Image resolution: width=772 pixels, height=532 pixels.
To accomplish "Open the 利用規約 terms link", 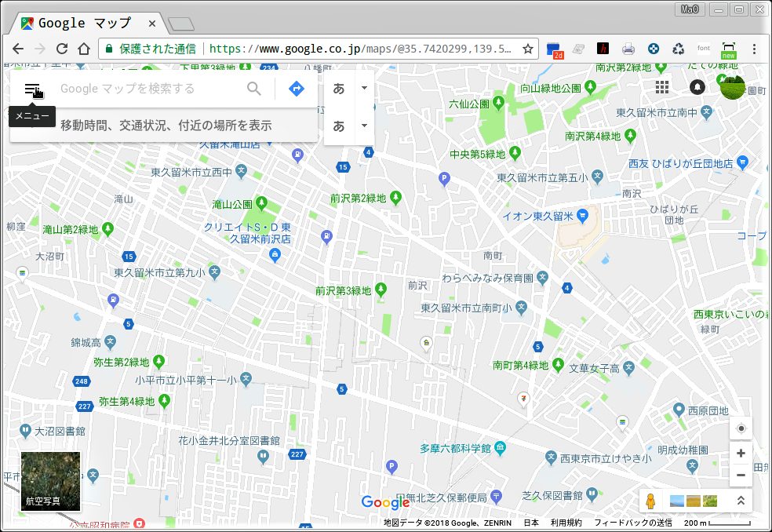I will [566, 523].
